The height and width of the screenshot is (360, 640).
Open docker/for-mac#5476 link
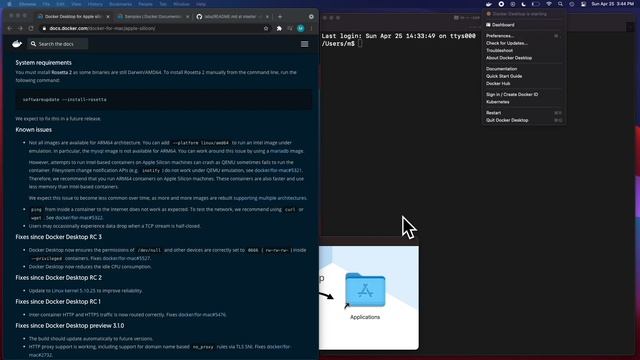point(202,315)
